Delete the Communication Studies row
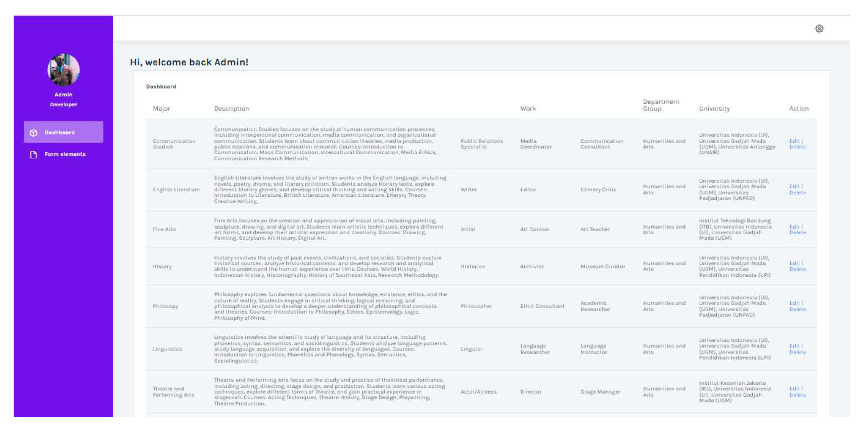This screenshot has height=438, width=868. (x=797, y=147)
